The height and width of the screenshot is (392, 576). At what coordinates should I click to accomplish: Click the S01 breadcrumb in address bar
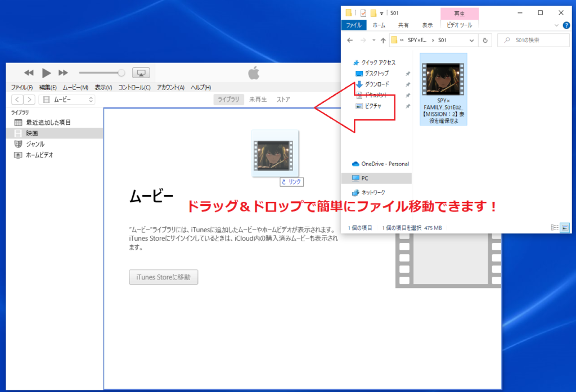point(442,40)
